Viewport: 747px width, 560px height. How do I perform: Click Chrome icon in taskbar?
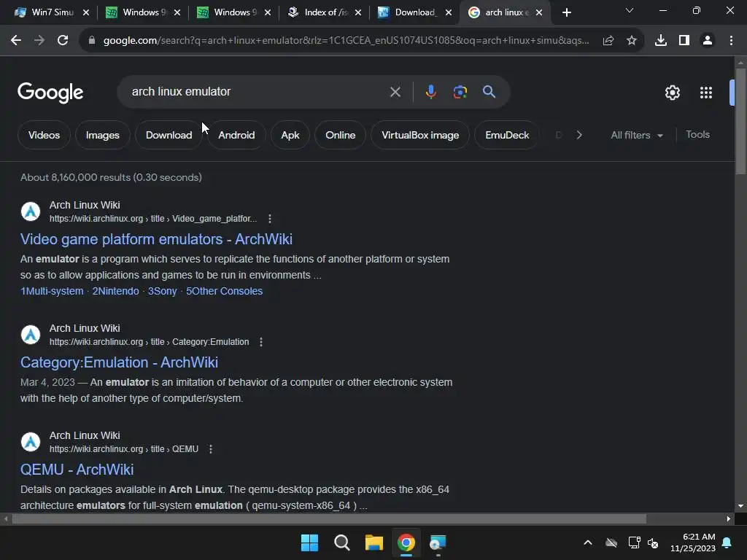click(406, 542)
